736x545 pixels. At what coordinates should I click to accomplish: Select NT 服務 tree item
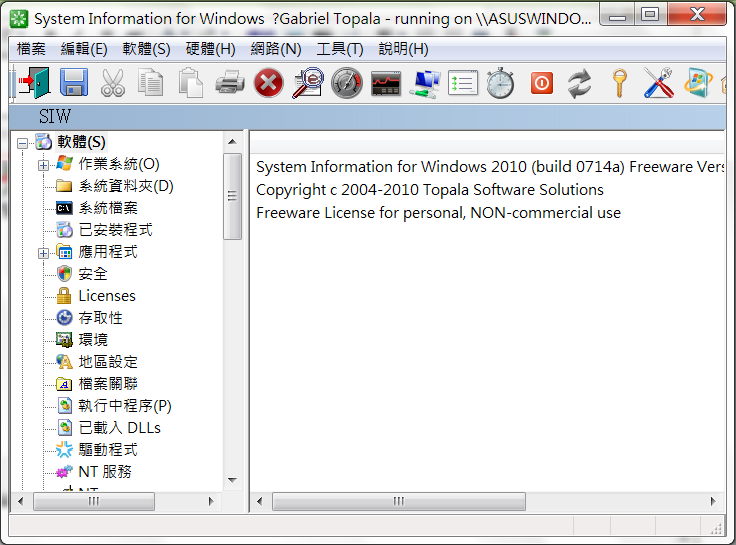[x=105, y=472]
